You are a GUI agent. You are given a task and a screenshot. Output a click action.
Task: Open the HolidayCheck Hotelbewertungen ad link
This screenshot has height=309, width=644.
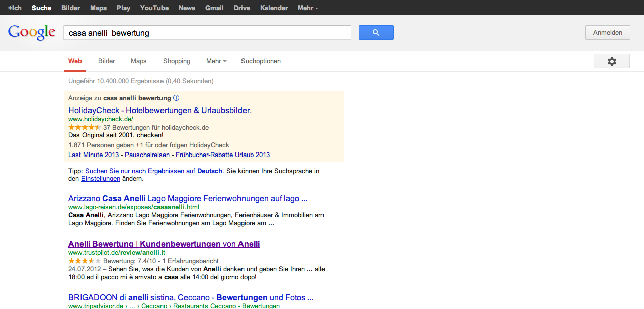tap(160, 110)
